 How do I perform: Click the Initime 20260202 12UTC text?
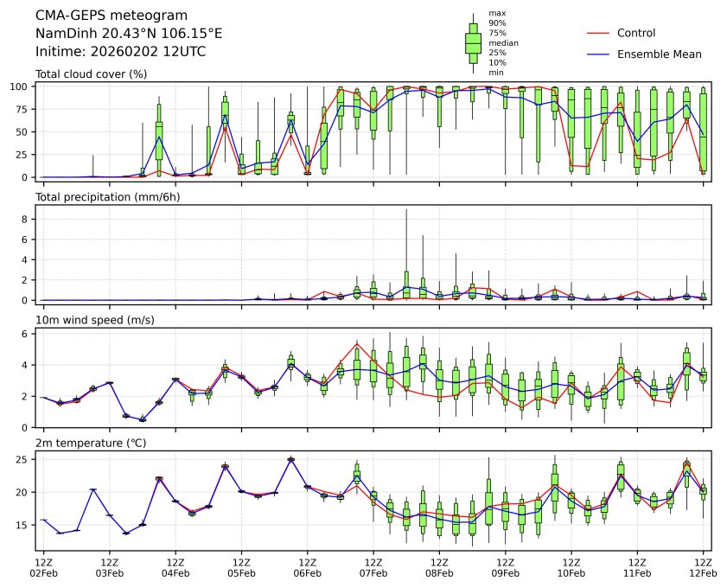click(x=120, y=51)
